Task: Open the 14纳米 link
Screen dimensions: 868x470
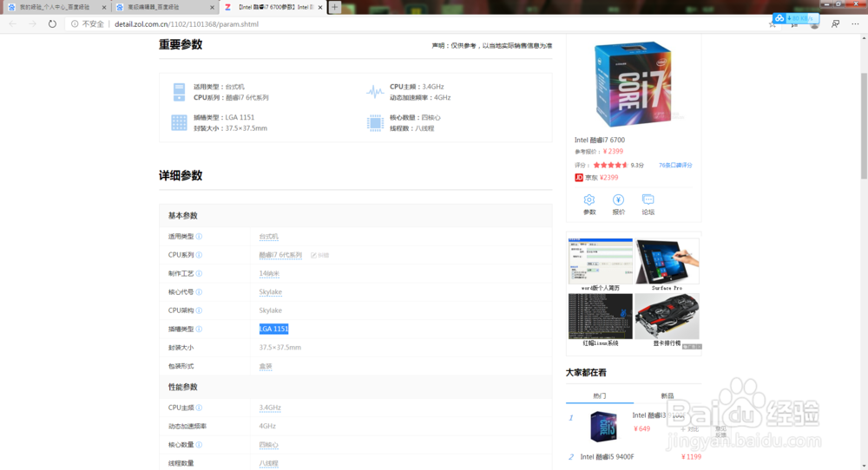Action: coord(269,273)
